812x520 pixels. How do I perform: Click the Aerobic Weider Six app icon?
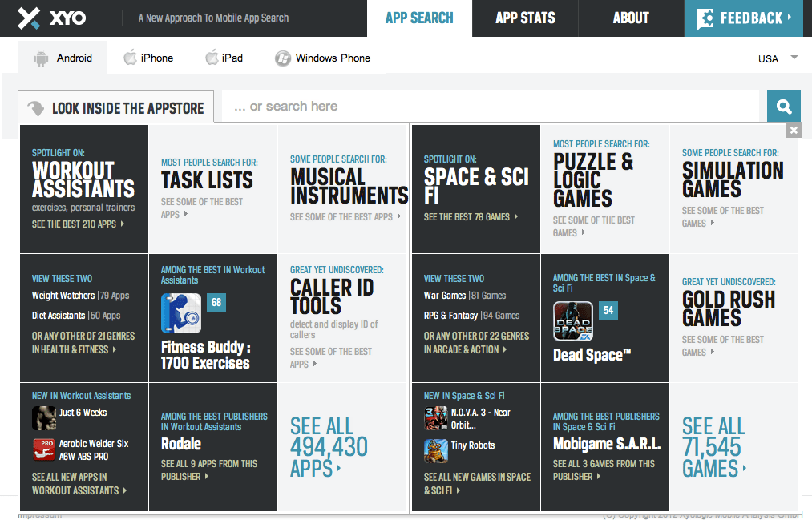(x=43, y=449)
